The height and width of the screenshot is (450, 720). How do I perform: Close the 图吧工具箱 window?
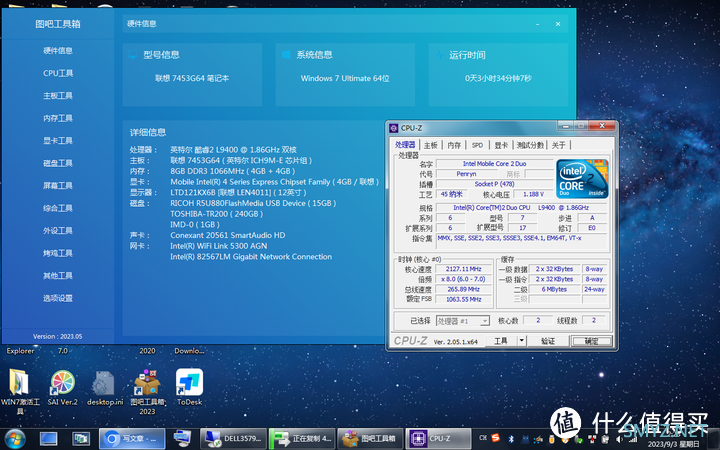pyautogui.click(x=558, y=24)
